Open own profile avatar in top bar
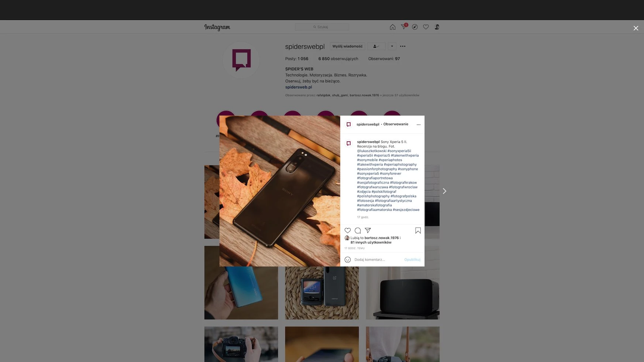This screenshot has width=644, height=362. [437, 27]
